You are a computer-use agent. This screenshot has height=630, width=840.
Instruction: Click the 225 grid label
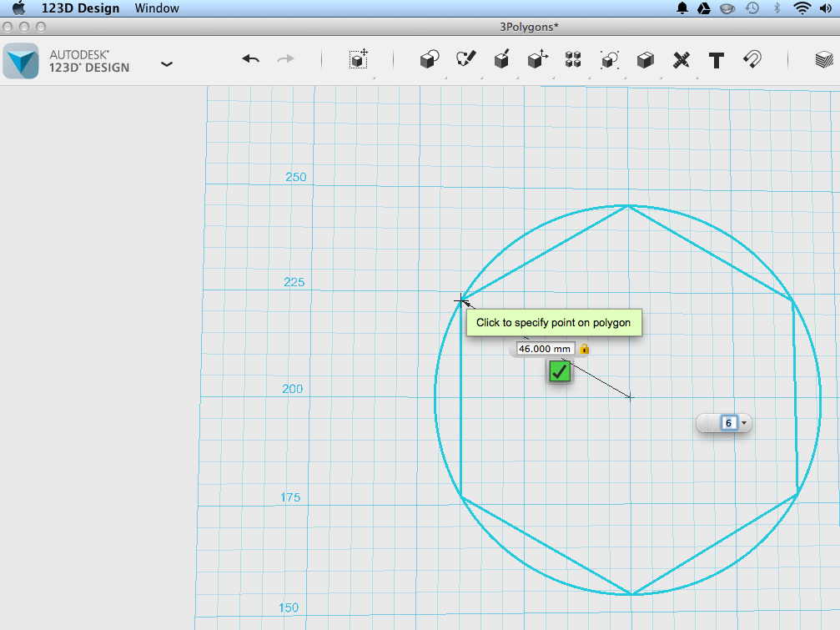tap(294, 282)
